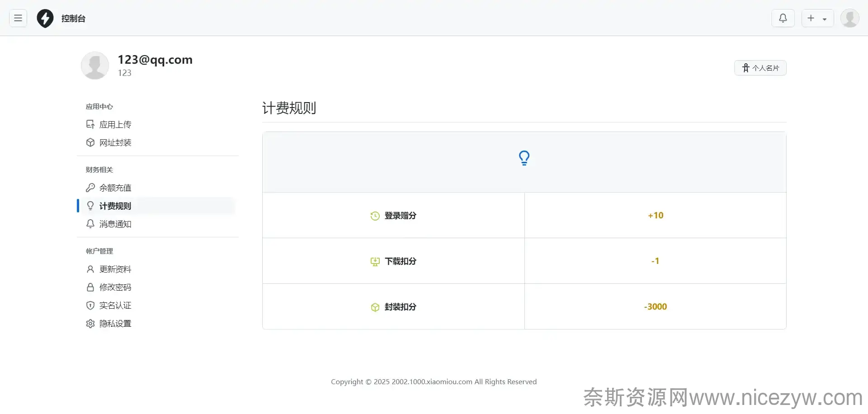
Task: Click the lightning bolt logo
Action: pyautogui.click(x=45, y=19)
